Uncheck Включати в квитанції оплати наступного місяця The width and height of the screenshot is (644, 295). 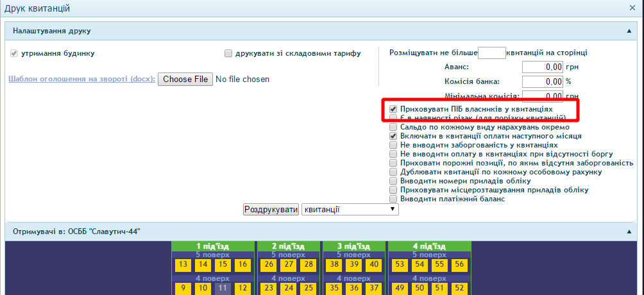click(393, 137)
